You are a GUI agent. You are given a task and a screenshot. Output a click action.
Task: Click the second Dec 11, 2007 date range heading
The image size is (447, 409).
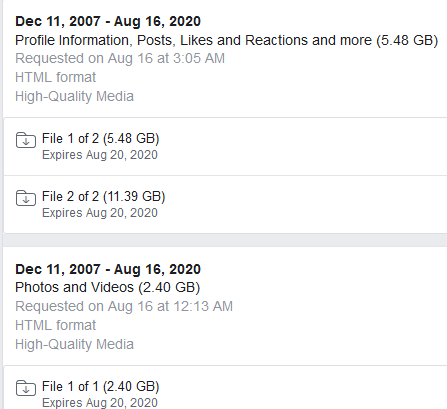108,269
